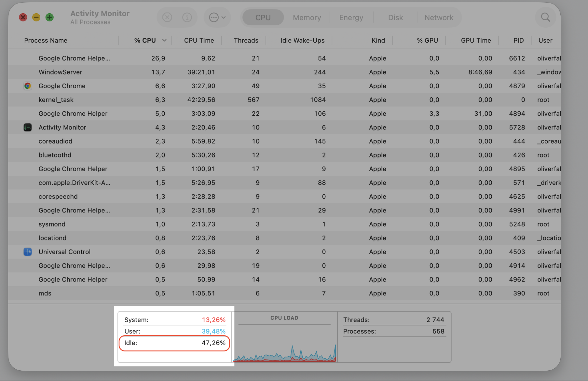This screenshot has width=588, height=381.
Task: Click the Threads 2 744 summary
Action: click(394, 320)
